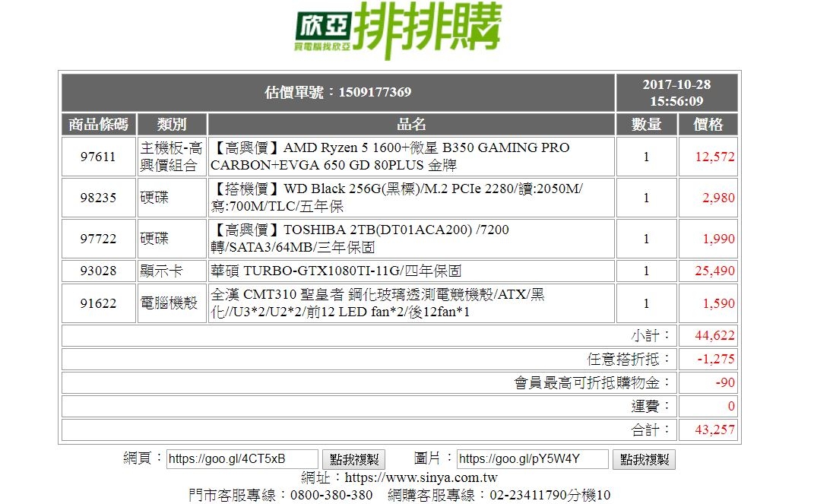Click the 全漢 CMT310 聖皇者 product name
Image resolution: width=814 pixels, height=504 pixels.
[378, 303]
